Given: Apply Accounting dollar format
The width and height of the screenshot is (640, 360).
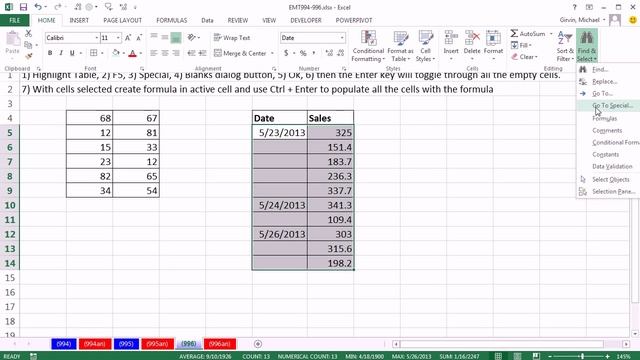Looking at the screenshot, I should coord(286,53).
